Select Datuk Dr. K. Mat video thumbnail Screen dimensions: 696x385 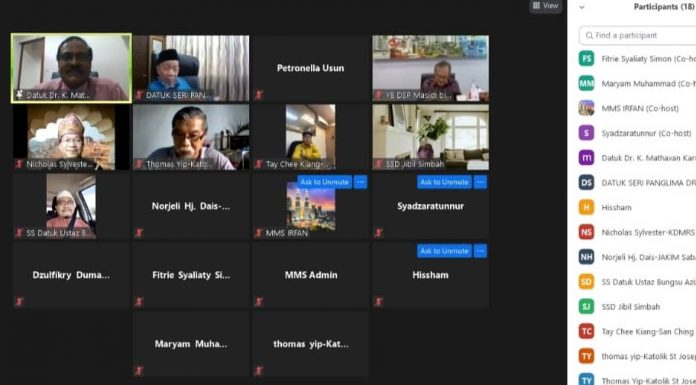(x=71, y=68)
